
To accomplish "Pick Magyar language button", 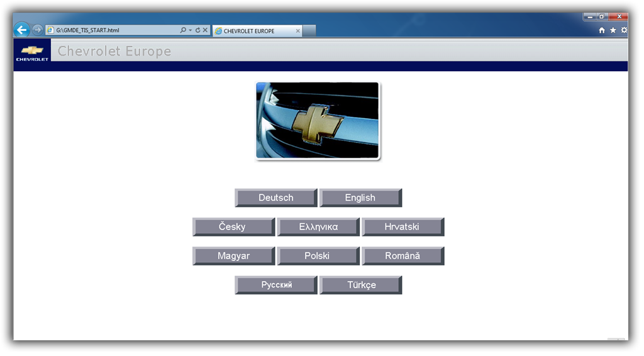I will pyautogui.click(x=233, y=256).
